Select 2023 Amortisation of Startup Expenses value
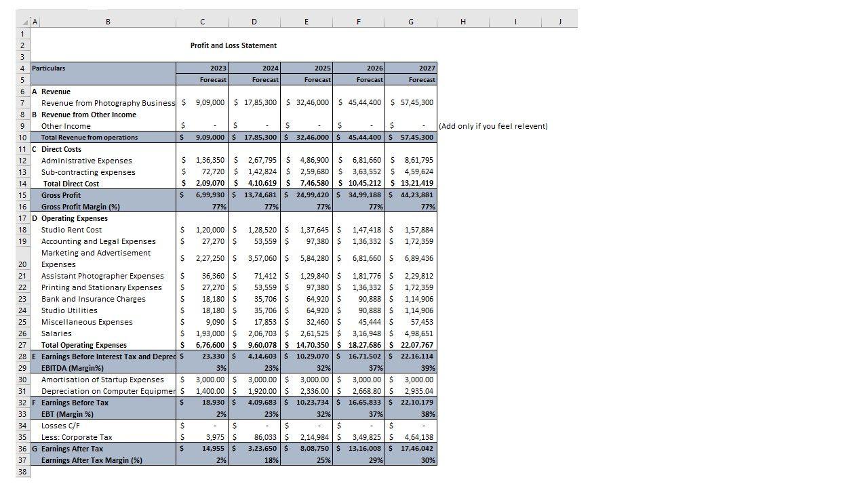 pyautogui.click(x=202, y=380)
